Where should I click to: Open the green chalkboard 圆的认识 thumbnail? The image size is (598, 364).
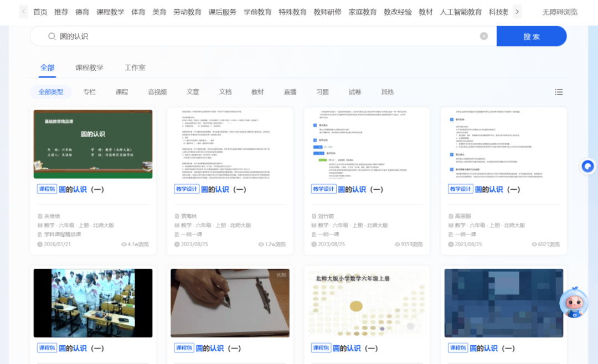coord(93,144)
